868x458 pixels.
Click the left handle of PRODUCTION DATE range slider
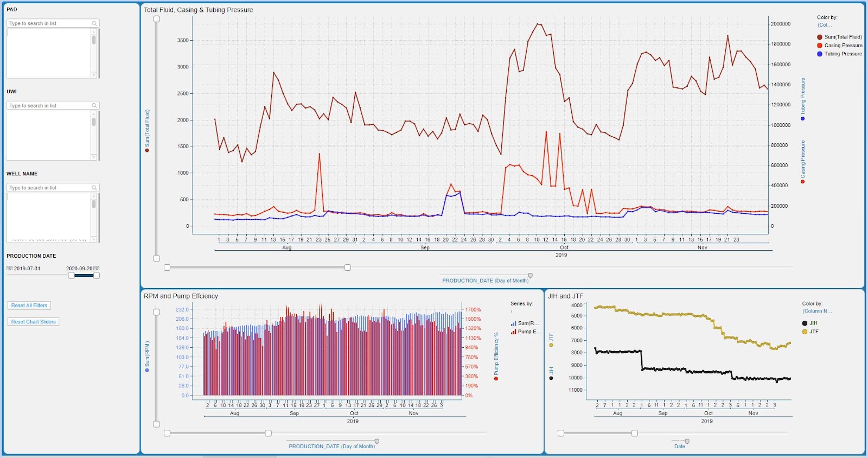coord(72,276)
